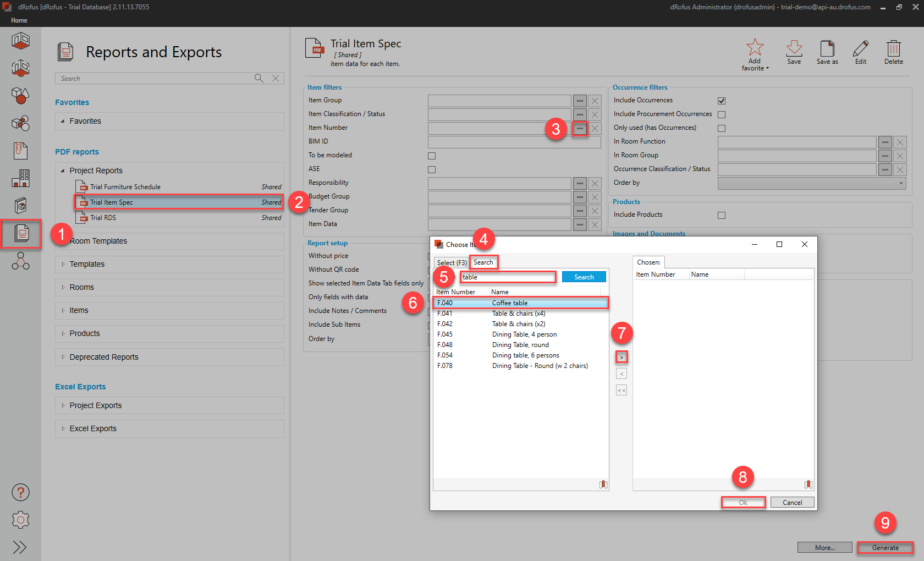Click the Reports and Exports sidebar icon

[x=21, y=234]
